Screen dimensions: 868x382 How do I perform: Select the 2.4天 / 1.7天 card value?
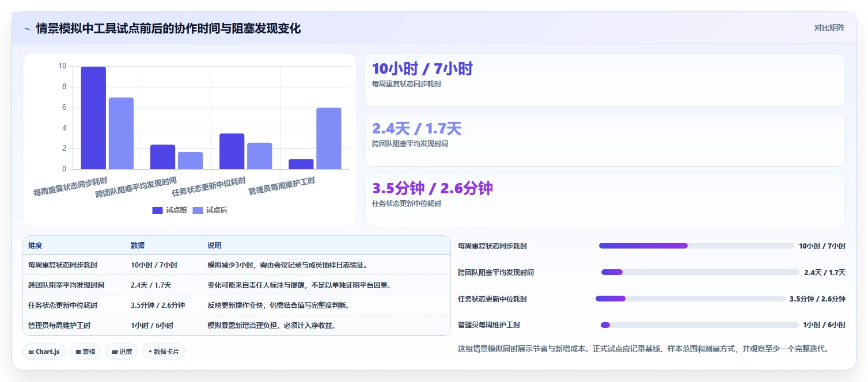click(416, 129)
